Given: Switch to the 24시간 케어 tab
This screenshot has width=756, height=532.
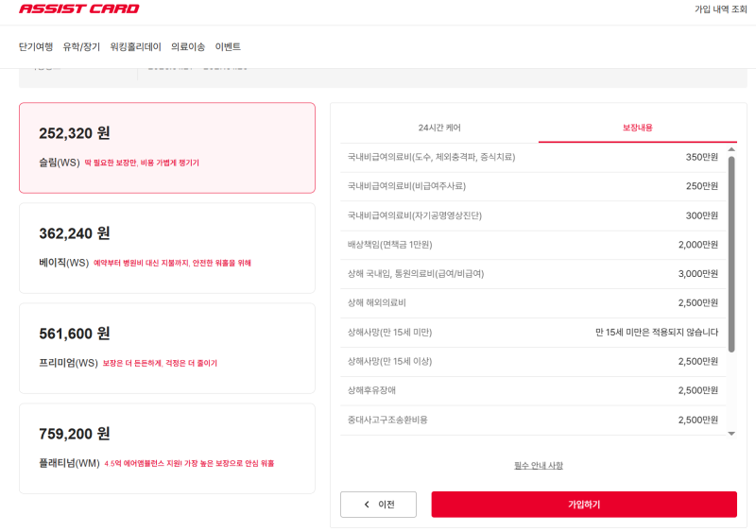Looking at the screenshot, I should 439,128.
